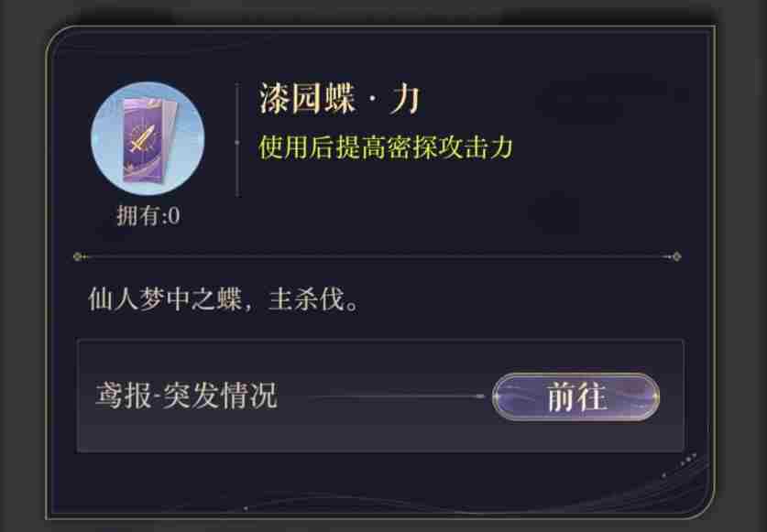Click the small dot on vertical separator
Screen dimensions: 767x532
click(x=237, y=142)
